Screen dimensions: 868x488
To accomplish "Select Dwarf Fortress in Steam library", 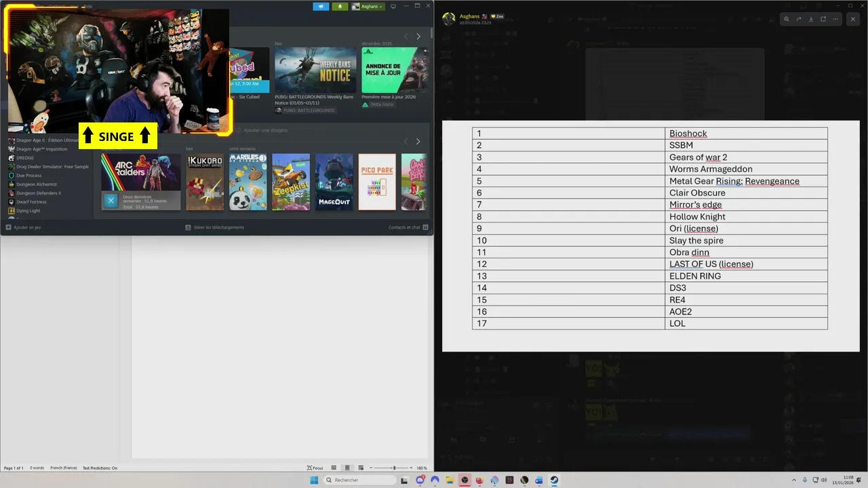I will [31, 202].
